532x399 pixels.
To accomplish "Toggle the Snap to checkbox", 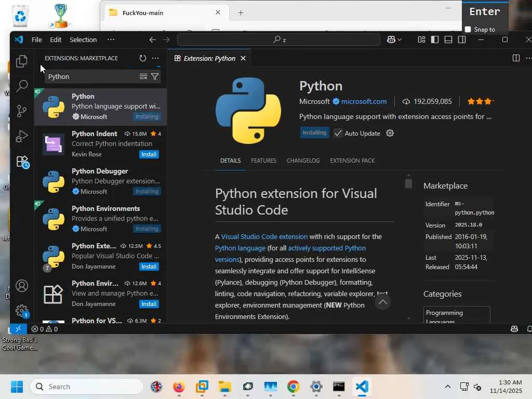I will click(x=468, y=30).
